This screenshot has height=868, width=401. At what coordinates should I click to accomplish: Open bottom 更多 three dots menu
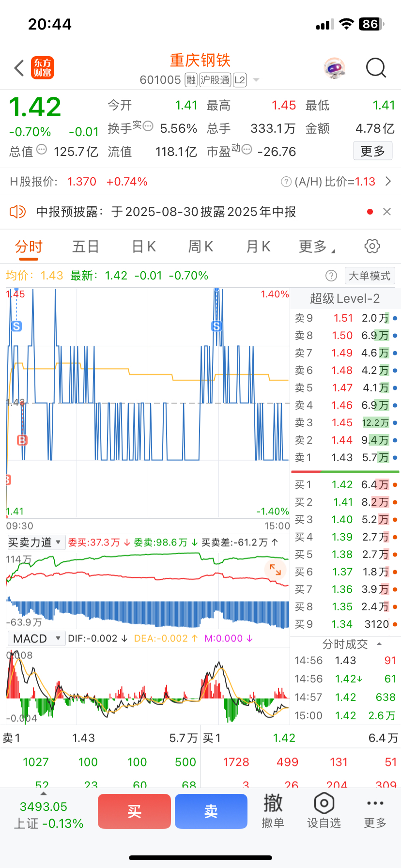[375, 811]
